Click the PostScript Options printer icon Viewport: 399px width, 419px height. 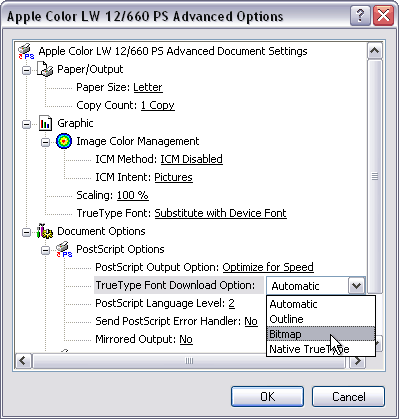[x=64, y=249]
